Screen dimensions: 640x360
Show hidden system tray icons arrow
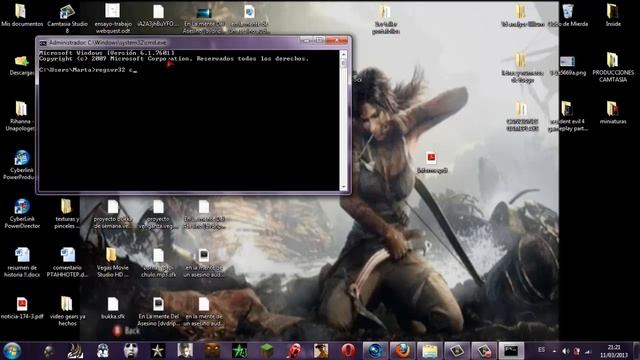554,351
